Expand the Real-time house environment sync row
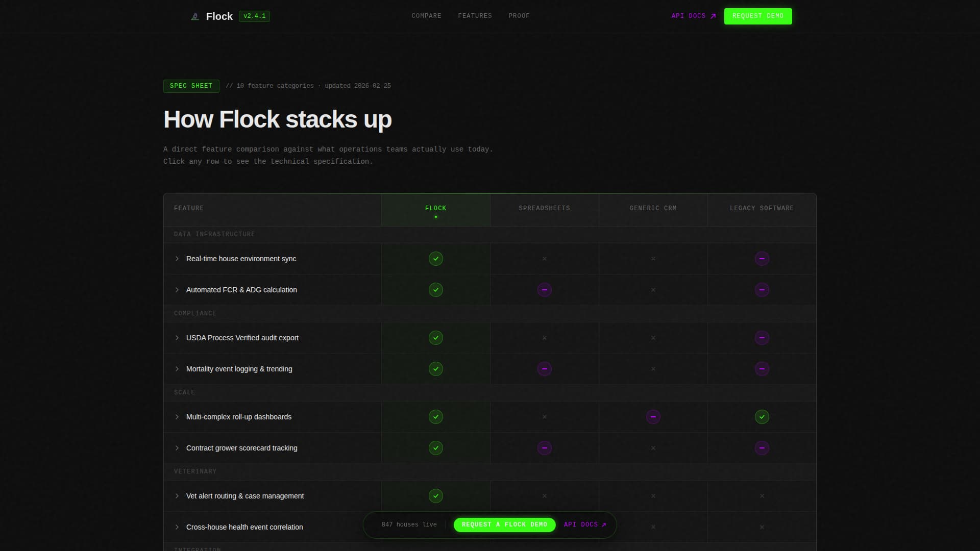The image size is (980, 551). pyautogui.click(x=177, y=259)
